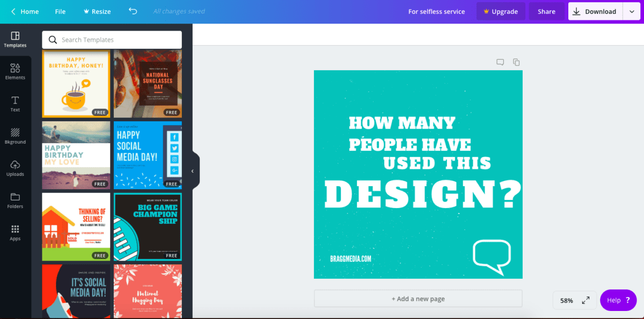Image resolution: width=644 pixels, height=319 pixels.
Task: Open the Apps panel
Action: (15, 233)
